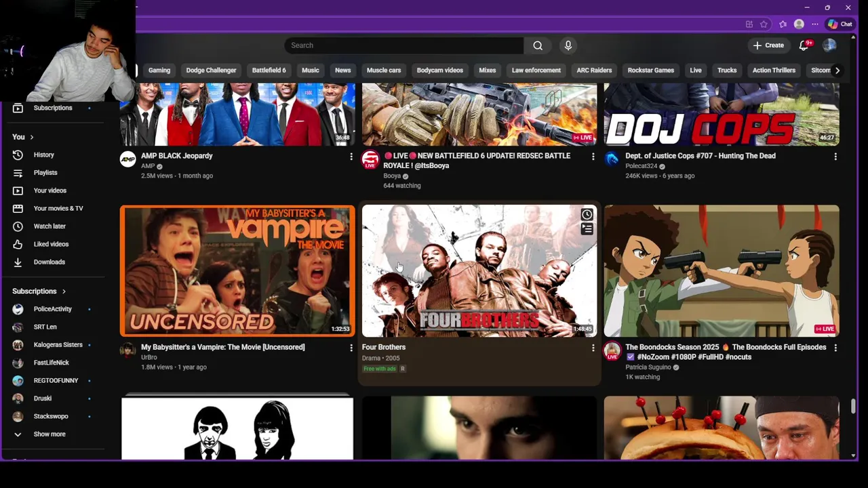This screenshot has height=488, width=868.
Task: Open Watch later list
Action: (x=50, y=226)
